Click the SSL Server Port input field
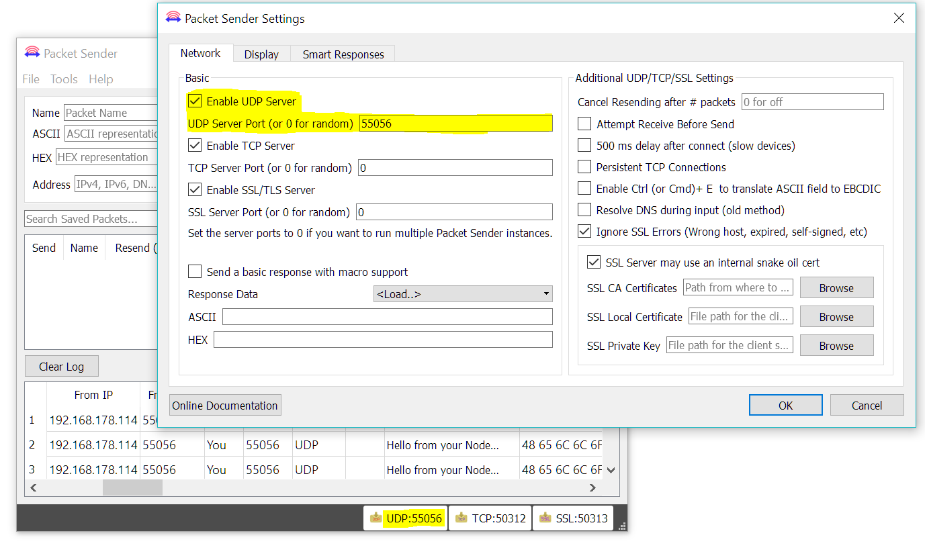The height and width of the screenshot is (560, 925). tap(454, 212)
